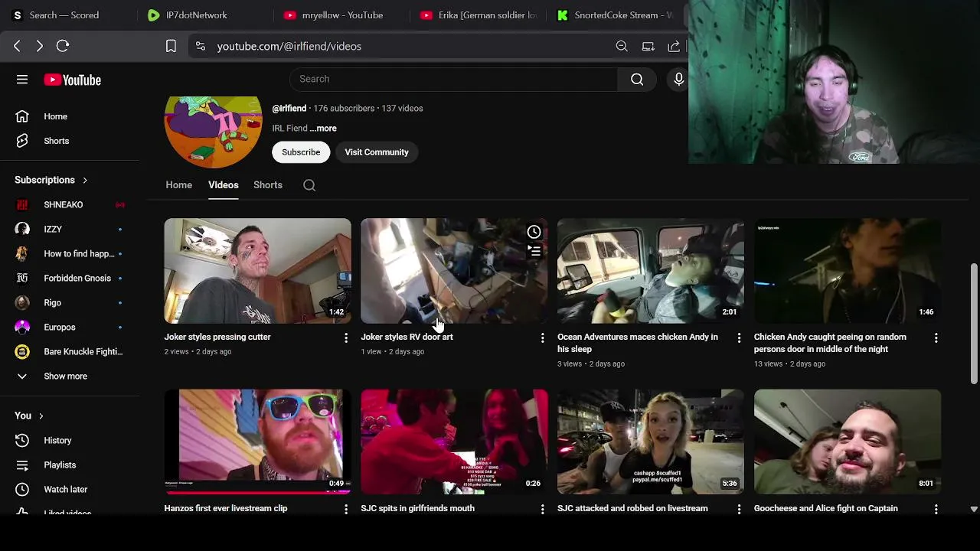Viewport: 980px width, 551px height.
Task: Open site info icon left of the URL
Action: click(x=200, y=46)
